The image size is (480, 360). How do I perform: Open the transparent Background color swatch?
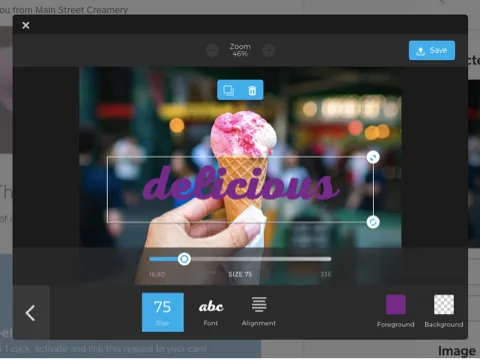click(444, 304)
